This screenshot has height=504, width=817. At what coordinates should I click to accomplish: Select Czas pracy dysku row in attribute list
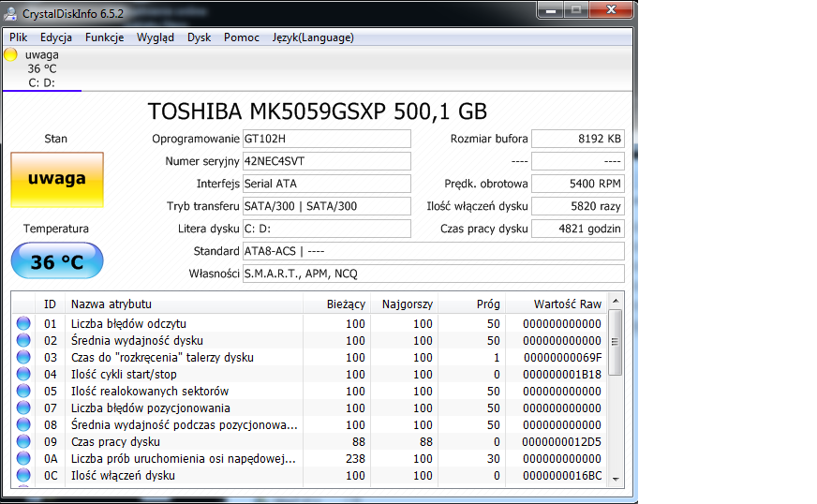(309, 441)
